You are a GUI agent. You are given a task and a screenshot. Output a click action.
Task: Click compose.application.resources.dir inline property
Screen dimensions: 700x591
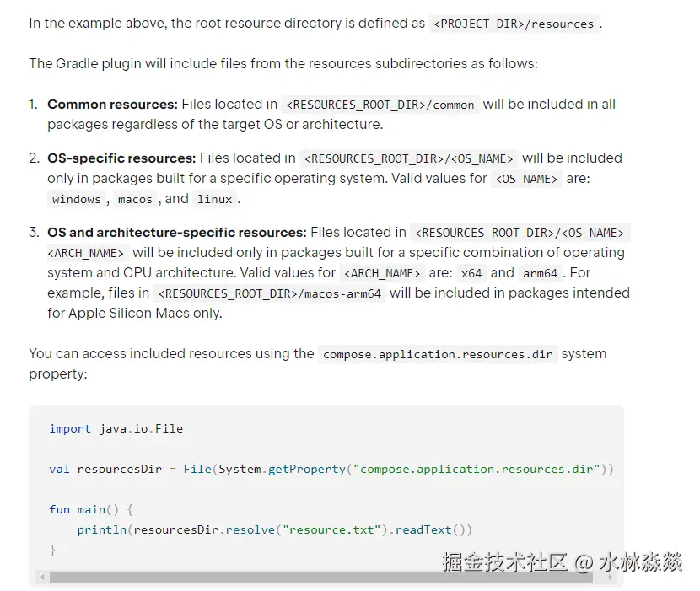coord(438,355)
